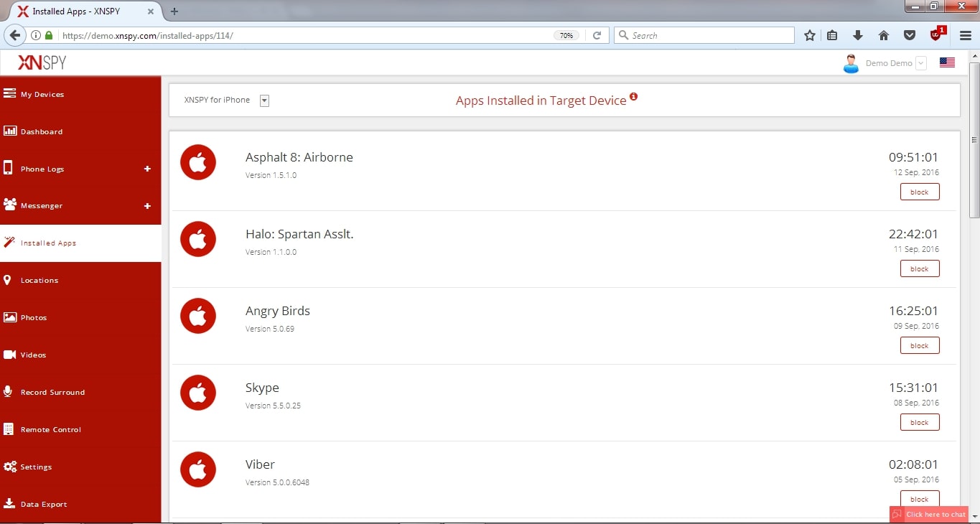Viewport: 980px width, 524px height.
Task: Click the Photos picture icon
Action: (x=9, y=317)
